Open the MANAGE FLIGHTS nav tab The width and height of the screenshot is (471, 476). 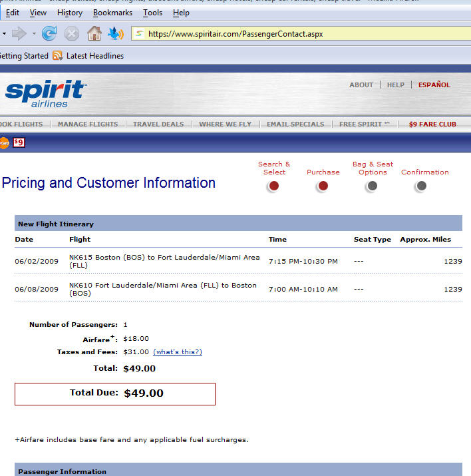(88, 124)
